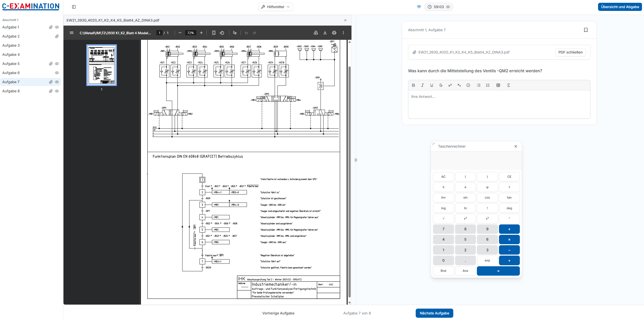This screenshot has height=319, width=644.
Task: Zoom out the PDF
Action: pos(180,33)
